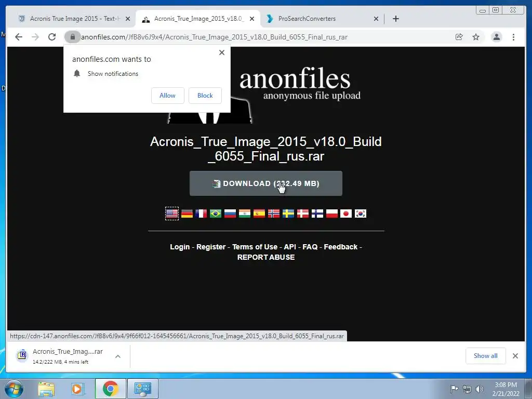Go back with the browser back arrow

pos(19,37)
